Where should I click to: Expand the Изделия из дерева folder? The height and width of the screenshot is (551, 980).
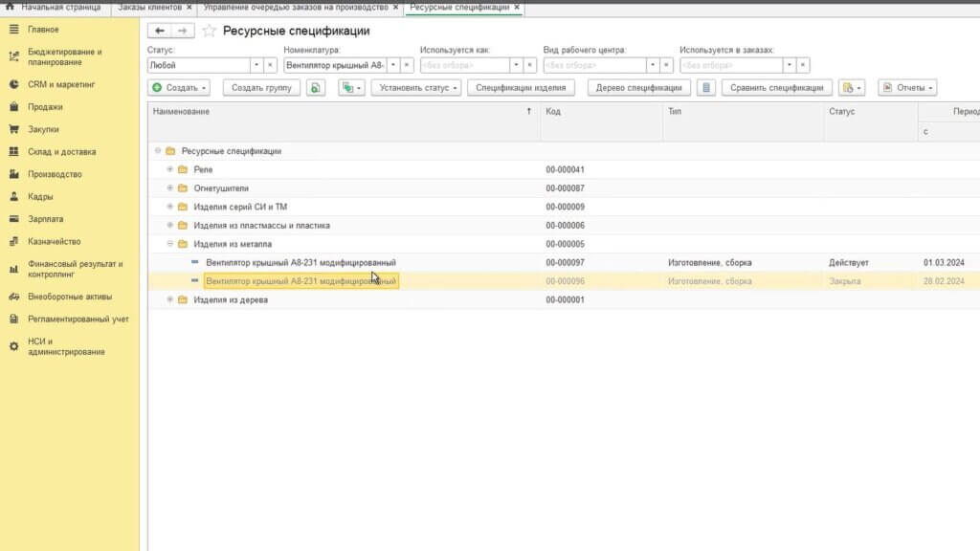click(x=170, y=299)
